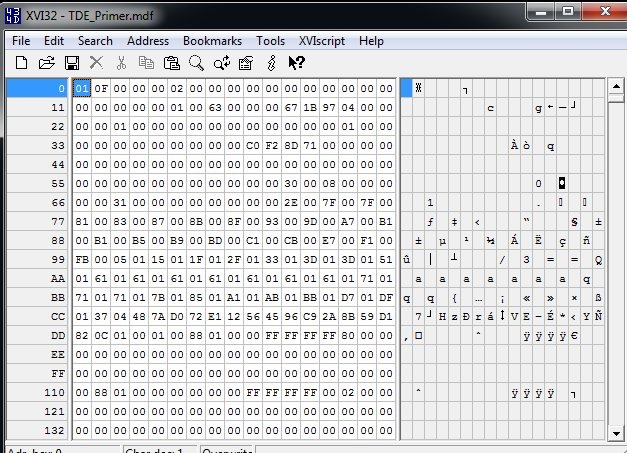Screen dimensions: 627x453
Task: Click the scrollbar up arrow
Action: point(617,87)
